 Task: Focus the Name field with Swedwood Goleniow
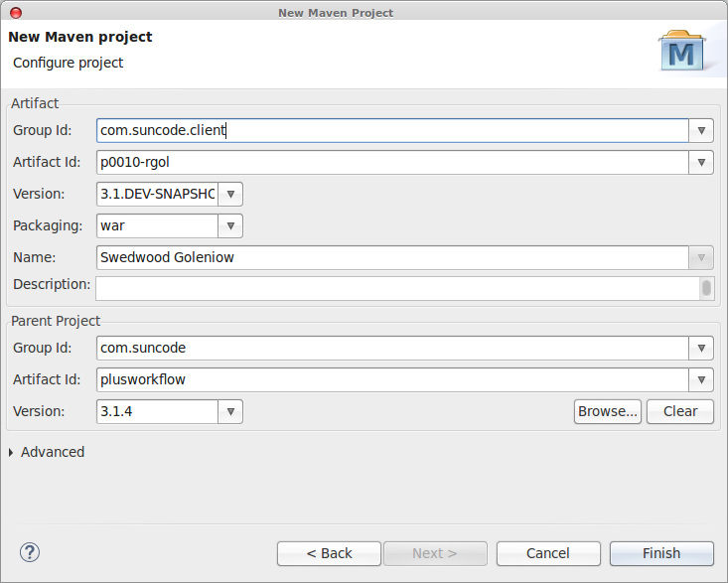click(x=392, y=257)
